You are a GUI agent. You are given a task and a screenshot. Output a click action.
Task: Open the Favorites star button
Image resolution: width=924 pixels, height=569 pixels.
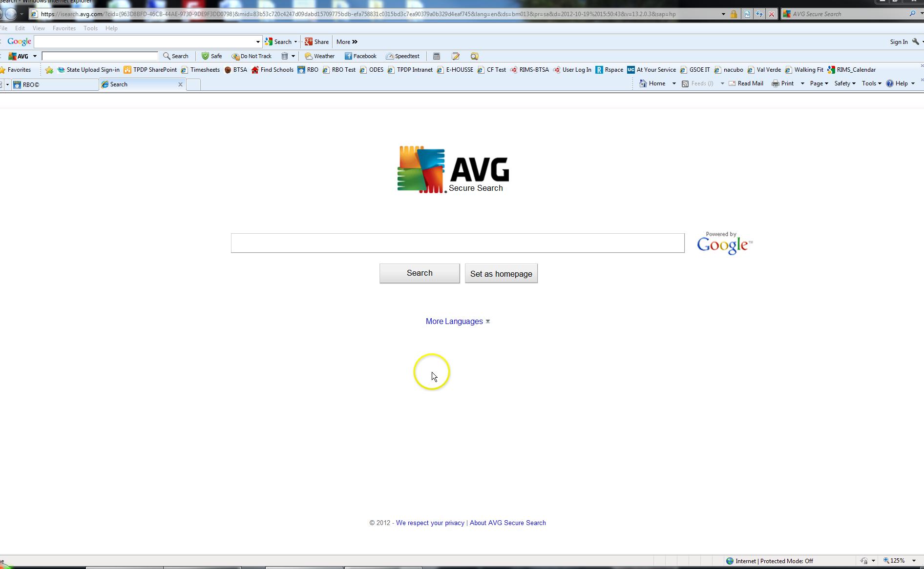[x=16, y=70]
